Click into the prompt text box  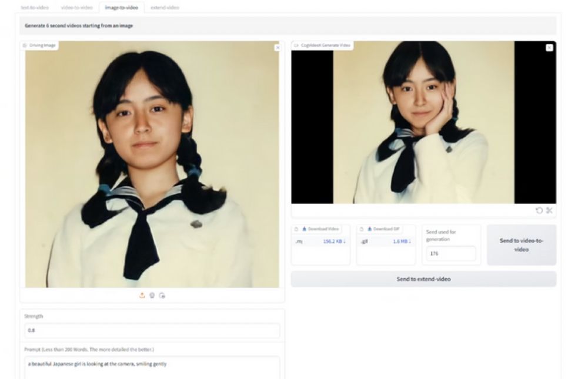(x=152, y=368)
